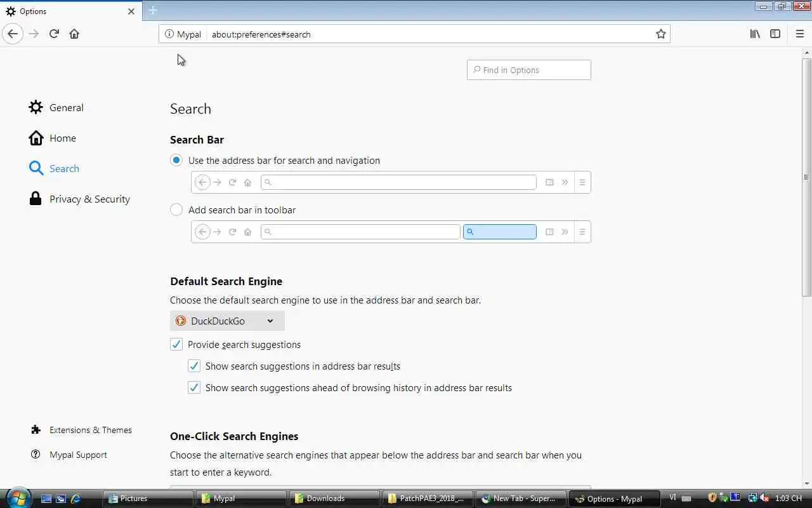Viewport: 812px width, 508px height.
Task: Switch to Options - Mypal taskbar button
Action: point(613,498)
